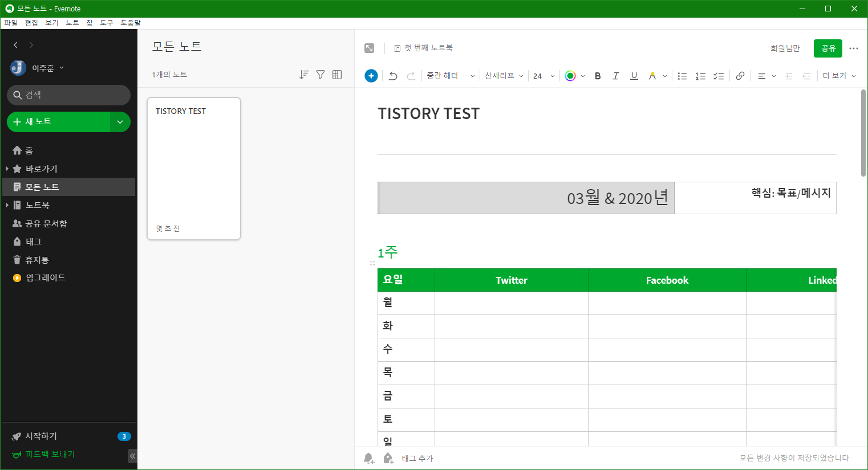This screenshot has width=868, height=470.
Task: Go forward in navigation history
Action: coord(31,45)
